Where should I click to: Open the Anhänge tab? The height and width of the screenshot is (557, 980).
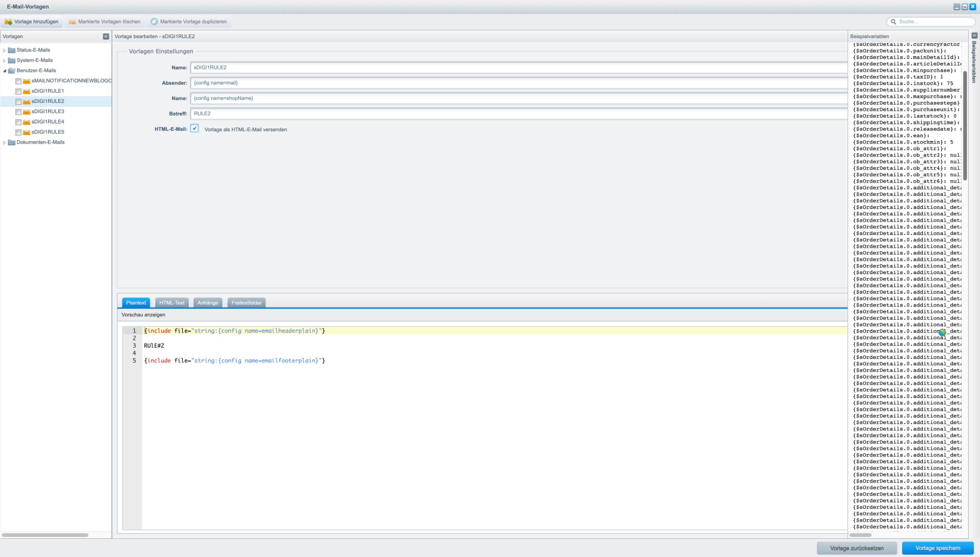(x=208, y=303)
